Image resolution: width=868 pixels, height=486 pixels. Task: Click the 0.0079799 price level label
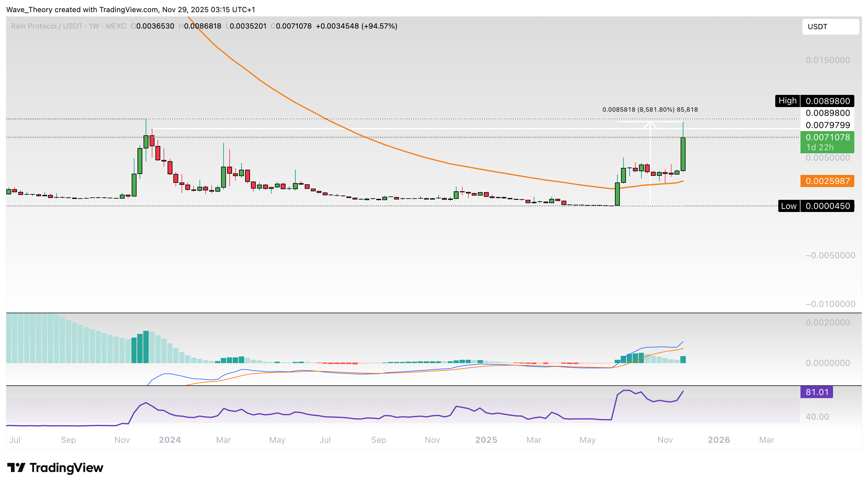828,125
